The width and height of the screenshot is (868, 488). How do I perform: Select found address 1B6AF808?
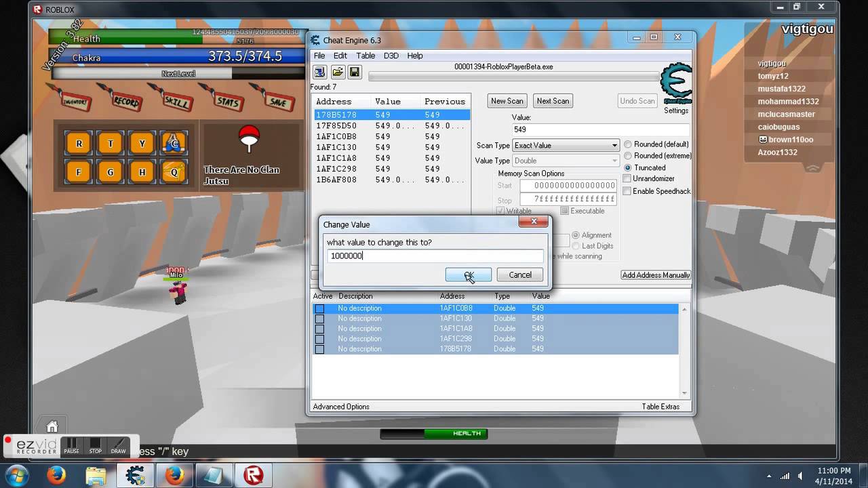pyautogui.click(x=392, y=180)
